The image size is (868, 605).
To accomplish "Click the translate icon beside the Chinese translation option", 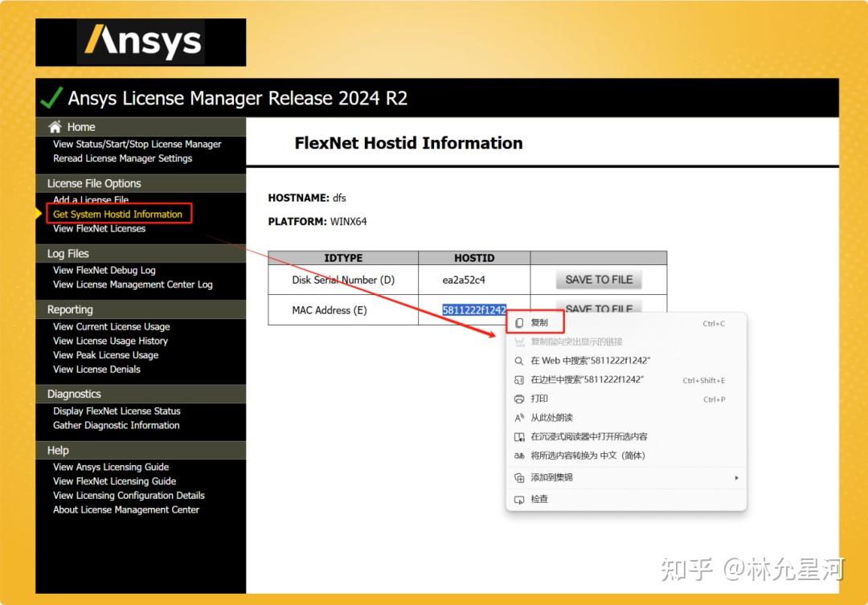I will [521, 456].
